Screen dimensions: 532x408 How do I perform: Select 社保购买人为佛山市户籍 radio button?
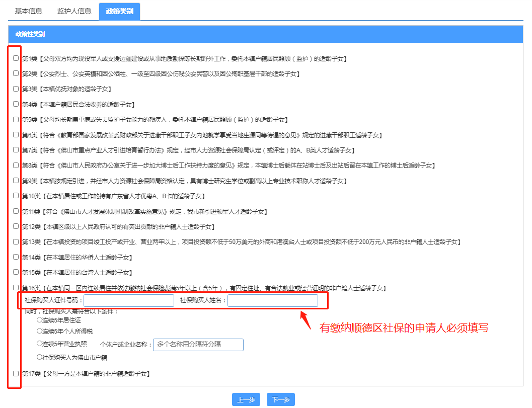tap(40, 357)
